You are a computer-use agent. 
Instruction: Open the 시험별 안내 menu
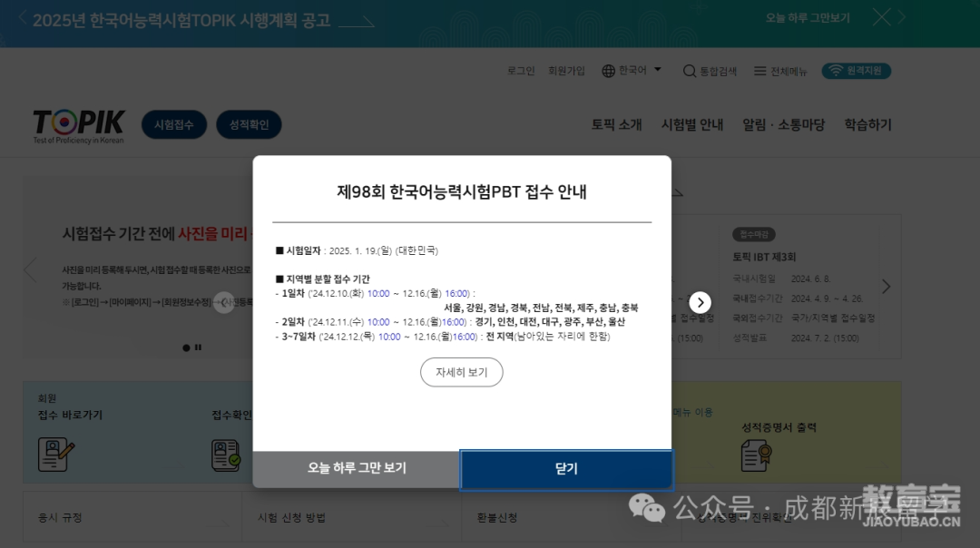pyautogui.click(x=692, y=124)
